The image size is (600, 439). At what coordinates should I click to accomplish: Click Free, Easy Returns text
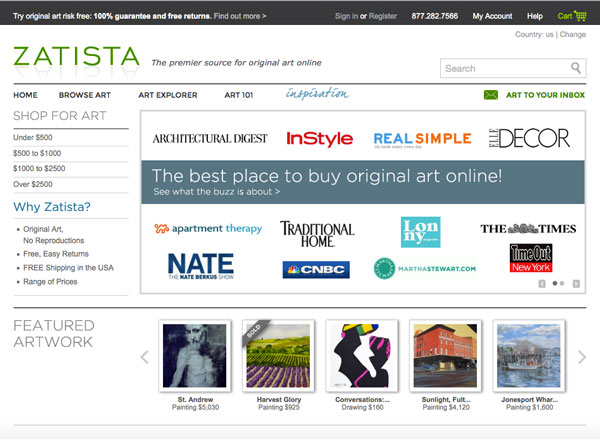click(x=56, y=254)
